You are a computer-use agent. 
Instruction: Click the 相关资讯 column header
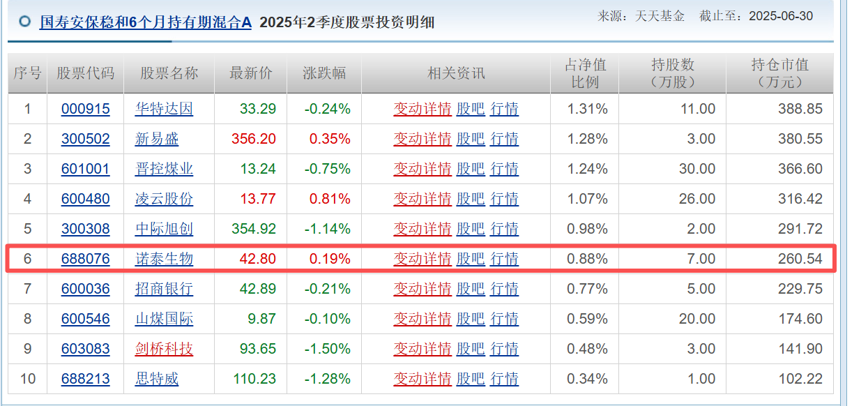[456, 73]
